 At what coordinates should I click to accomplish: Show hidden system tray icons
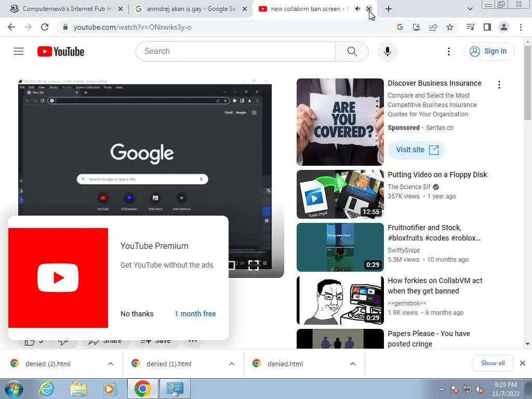[442, 389]
